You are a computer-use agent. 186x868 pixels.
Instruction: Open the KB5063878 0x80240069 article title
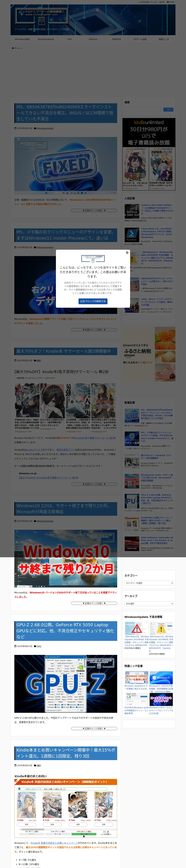point(66,113)
